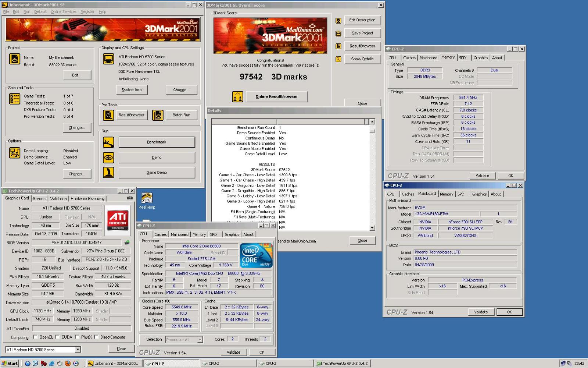Click Validate in the CPU-Z Memory window
588x368 pixels.
[x=482, y=176]
